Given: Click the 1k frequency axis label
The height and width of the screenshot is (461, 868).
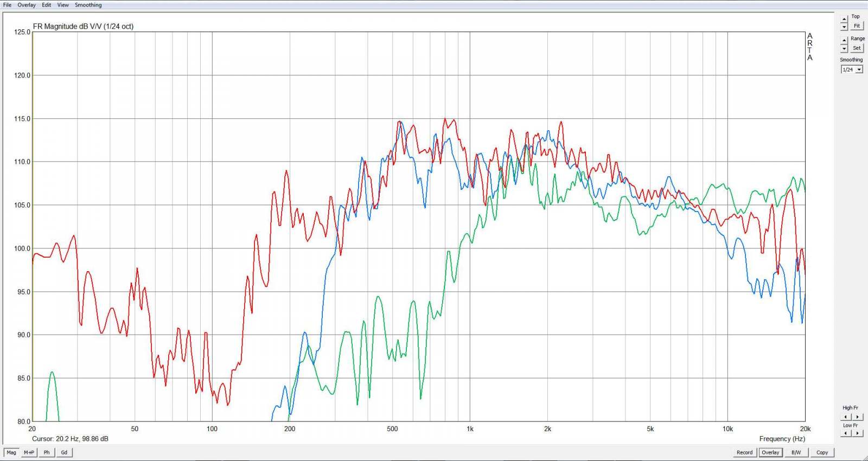Looking at the screenshot, I should 470,429.
